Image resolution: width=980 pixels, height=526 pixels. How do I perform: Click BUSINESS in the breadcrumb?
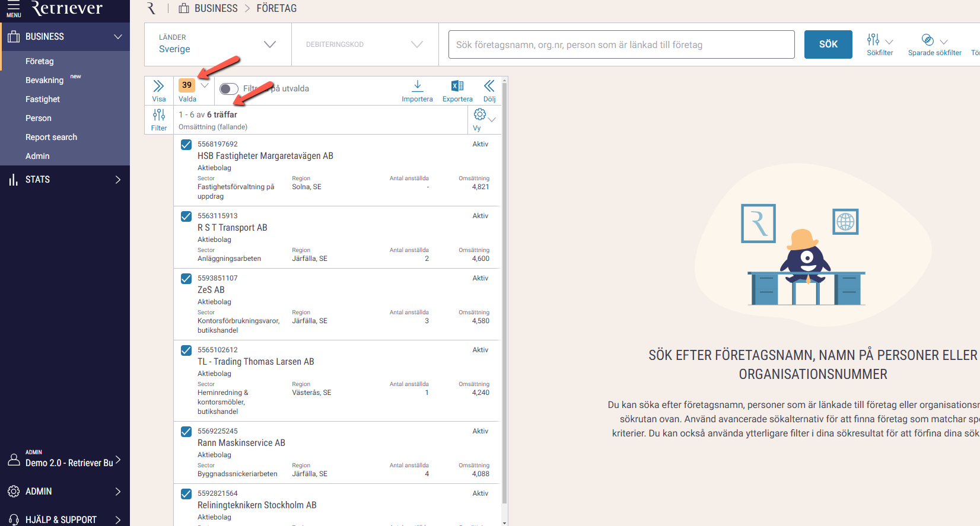[216, 8]
